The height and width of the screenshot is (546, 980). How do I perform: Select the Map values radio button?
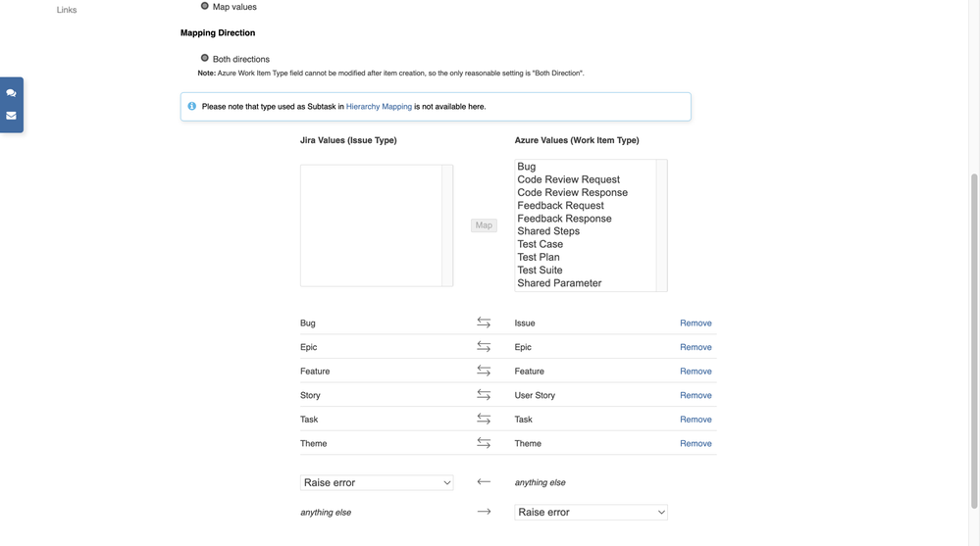(x=204, y=6)
